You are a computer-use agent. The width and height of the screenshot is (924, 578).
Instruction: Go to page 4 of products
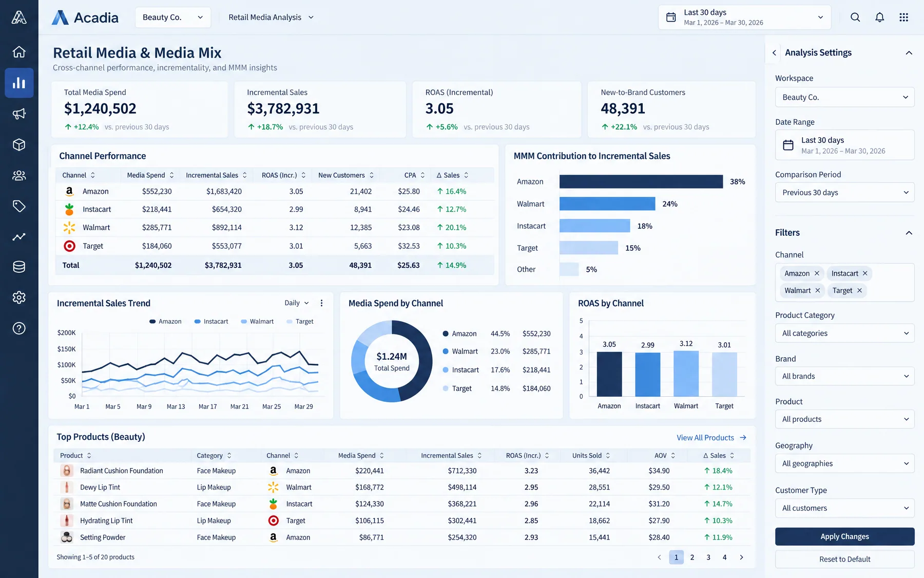pyautogui.click(x=725, y=557)
